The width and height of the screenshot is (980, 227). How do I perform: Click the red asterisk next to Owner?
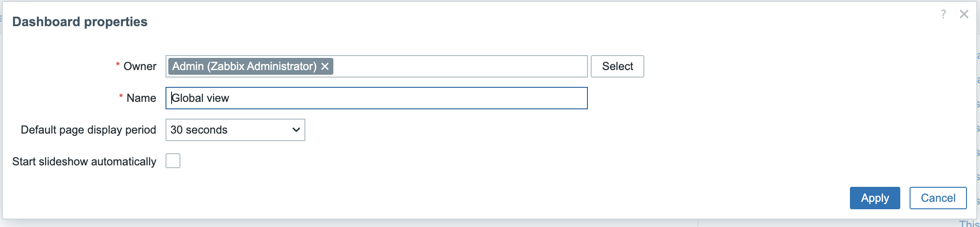(118, 65)
